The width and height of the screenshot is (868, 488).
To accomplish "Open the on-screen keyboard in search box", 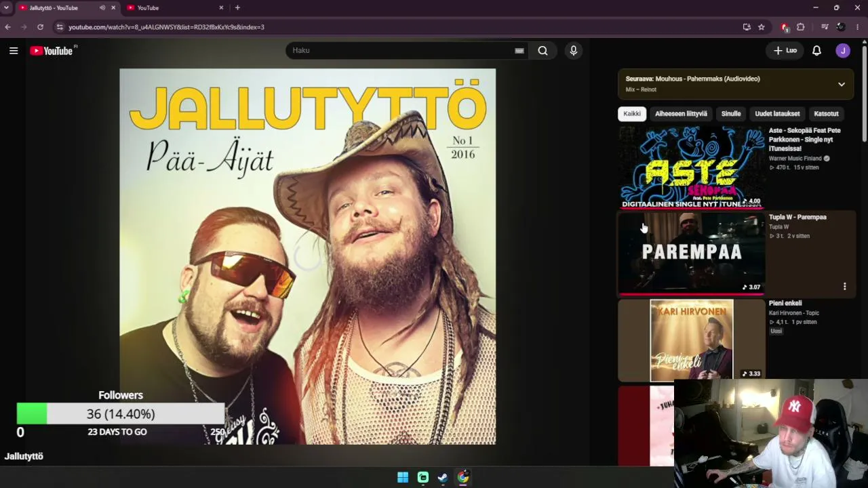I will tap(519, 50).
